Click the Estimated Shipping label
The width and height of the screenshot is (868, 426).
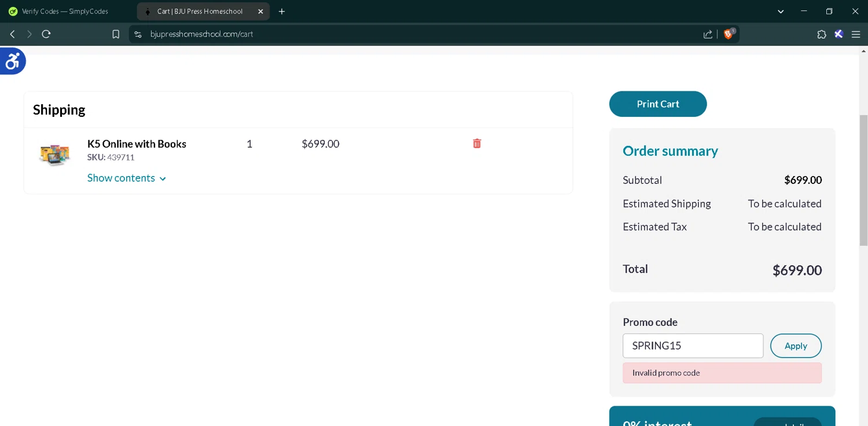tap(667, 203)
